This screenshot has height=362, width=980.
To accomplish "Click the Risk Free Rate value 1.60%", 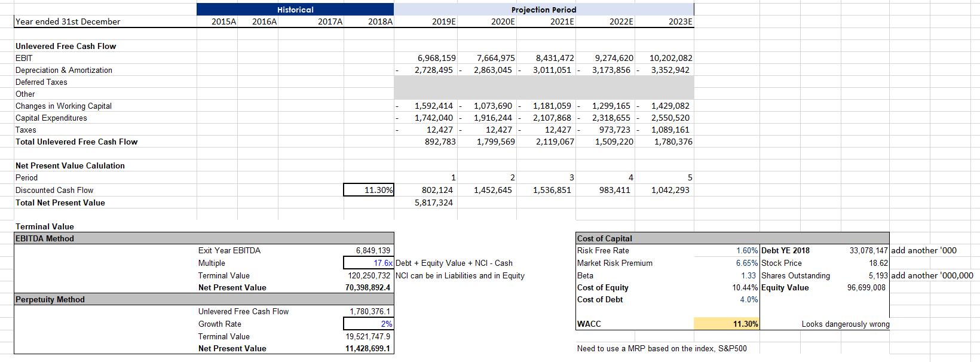I will [746, 250].
